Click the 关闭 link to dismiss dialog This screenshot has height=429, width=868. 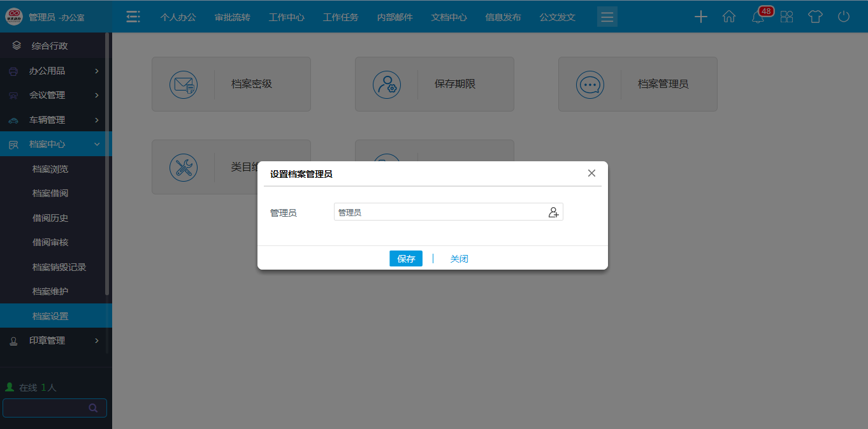[x=459, y=258]
